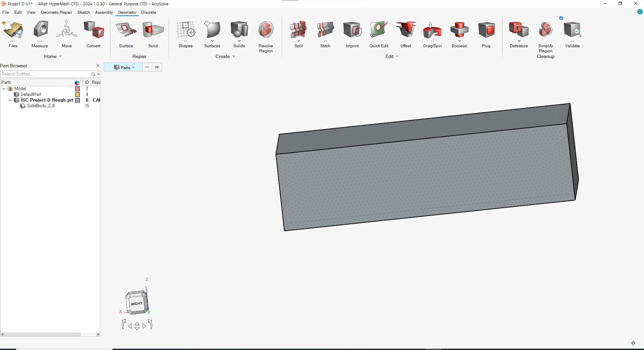This screenshot has width=644, height=350.
Task: Open the View menu
Action: click(31, 12)
